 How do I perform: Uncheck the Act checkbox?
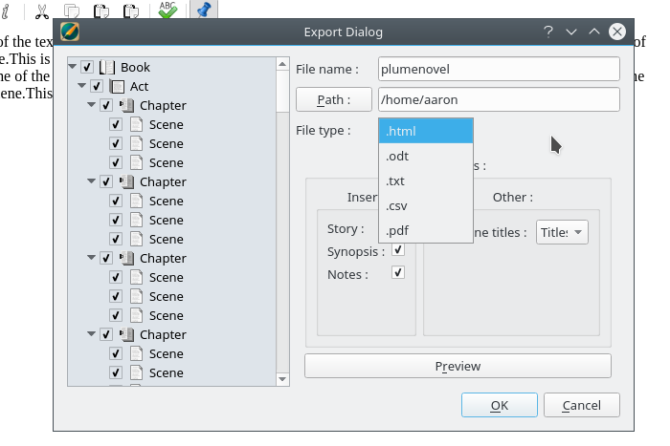pyautogui.click(x=97, y=86)
